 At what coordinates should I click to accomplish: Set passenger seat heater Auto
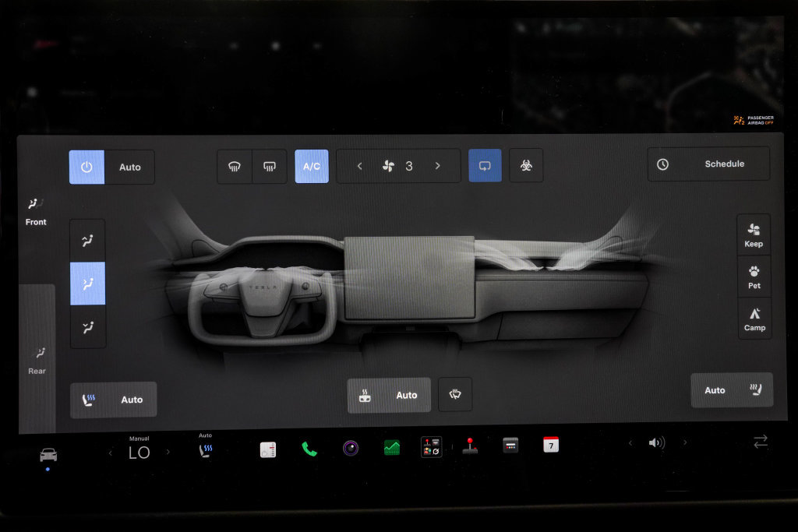(x=732, y=390)
